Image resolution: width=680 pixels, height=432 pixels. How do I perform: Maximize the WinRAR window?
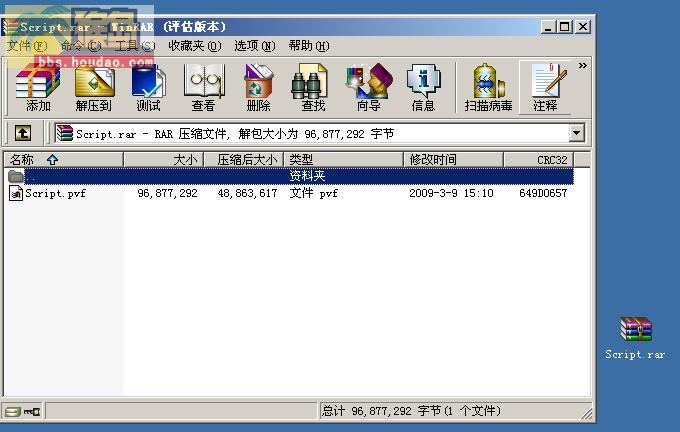(x=565, y=27)
